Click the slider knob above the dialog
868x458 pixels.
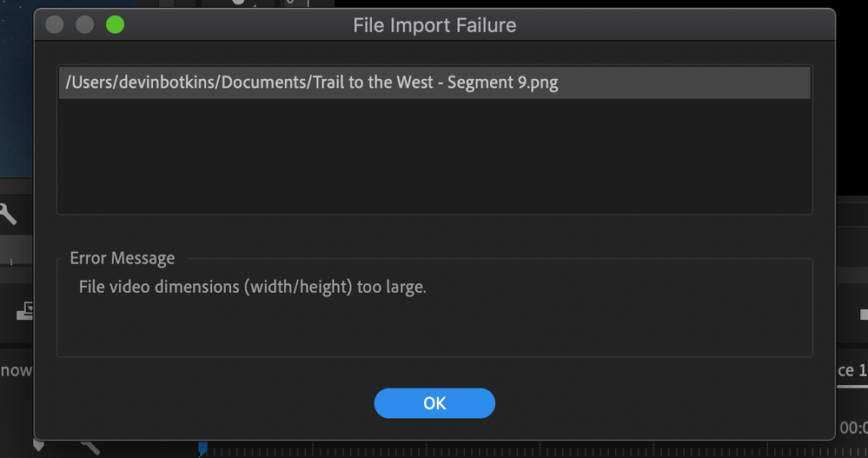tap(237, 3)
